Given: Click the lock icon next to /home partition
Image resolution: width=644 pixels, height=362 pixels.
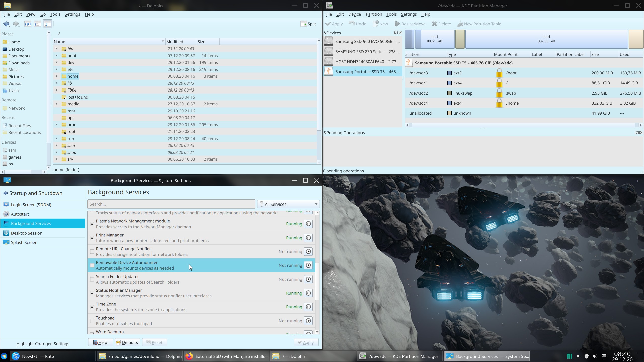Looking at the screenshot, I should [x=499, y=103].
